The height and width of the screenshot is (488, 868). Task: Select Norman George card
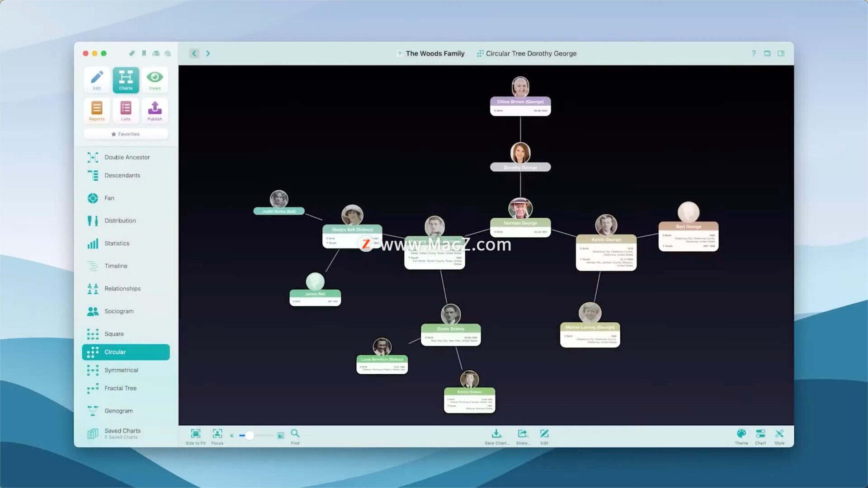[x=520, y=227]
